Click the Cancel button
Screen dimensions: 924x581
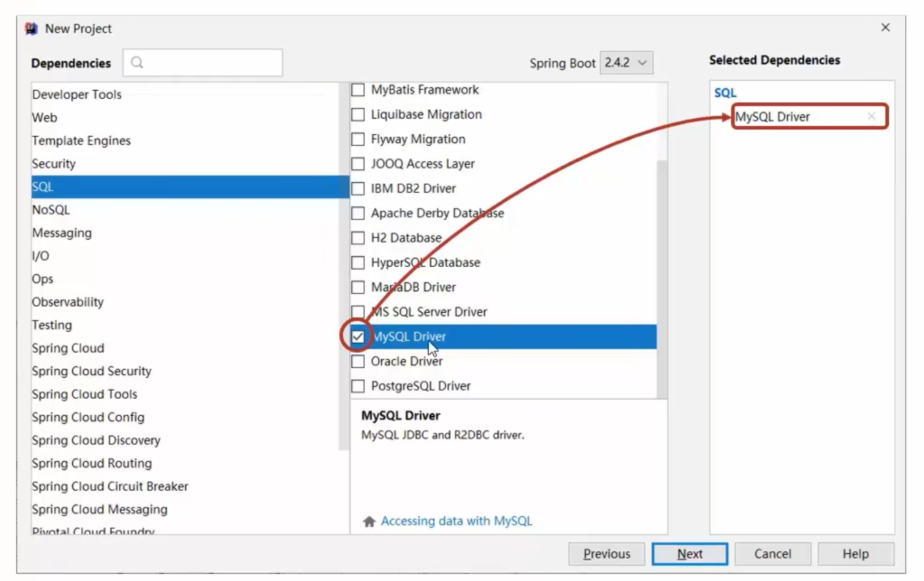773,554
